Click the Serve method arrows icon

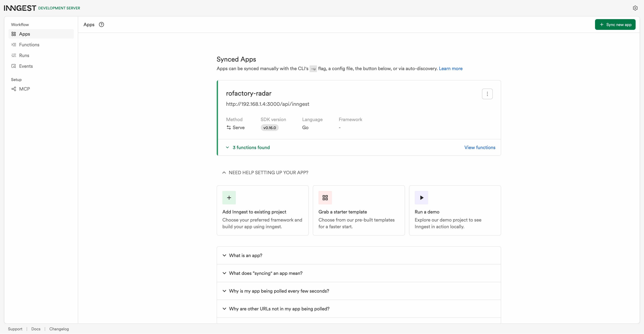228,127
